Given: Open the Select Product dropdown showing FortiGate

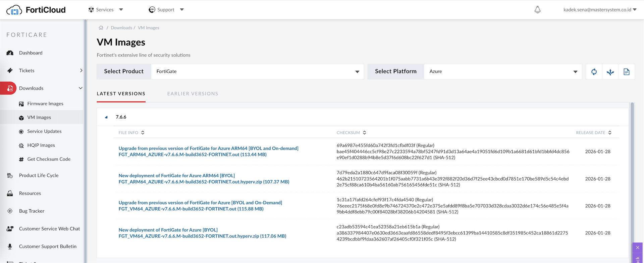Looking at the screenshot, I should (257, 72).
